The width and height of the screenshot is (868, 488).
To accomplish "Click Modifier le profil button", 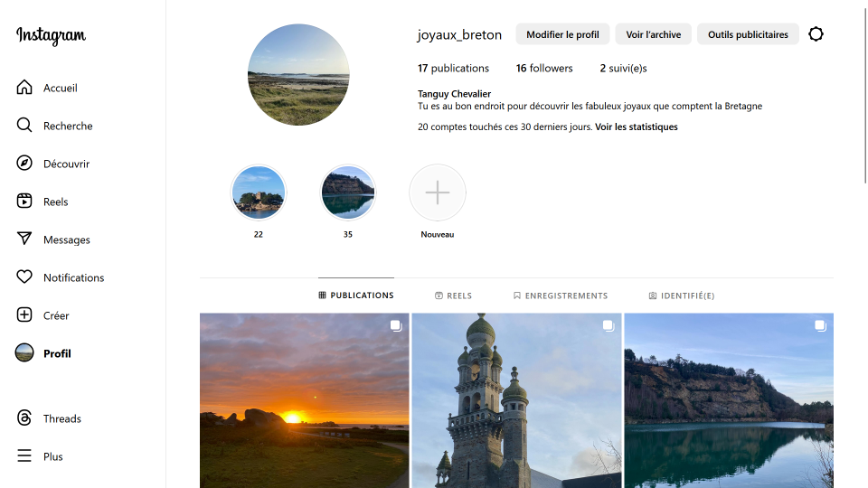I will point(562,34).
